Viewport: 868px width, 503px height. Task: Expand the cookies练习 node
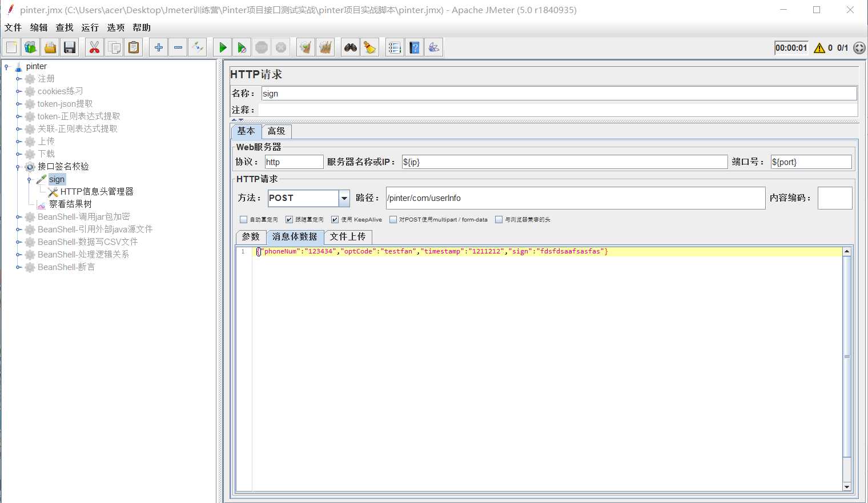pyautogui.click(x=18, y=91)
